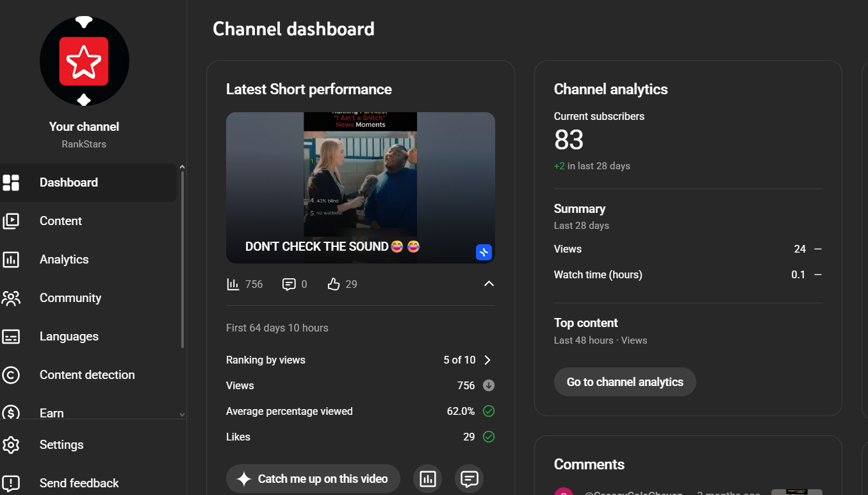Click the sidebar menu scrollbar thumb
This screenshot has width=868, height=495.
183,260
